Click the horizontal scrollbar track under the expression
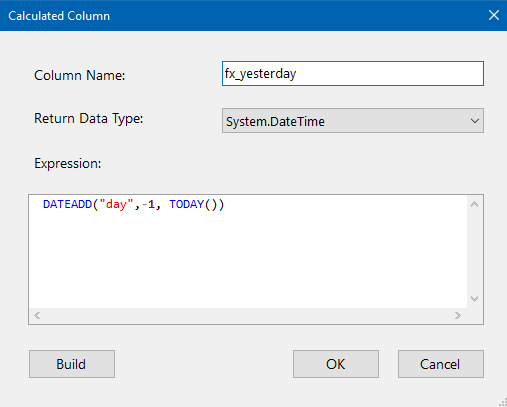Image resolution: width=507 pixels, height=407 pixels. [247, 315]
